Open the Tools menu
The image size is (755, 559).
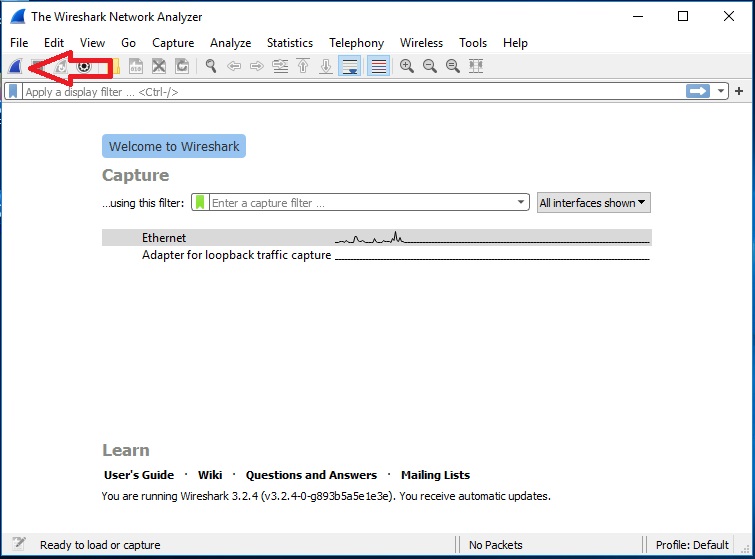pyautogui.click(x=473, y=43)
